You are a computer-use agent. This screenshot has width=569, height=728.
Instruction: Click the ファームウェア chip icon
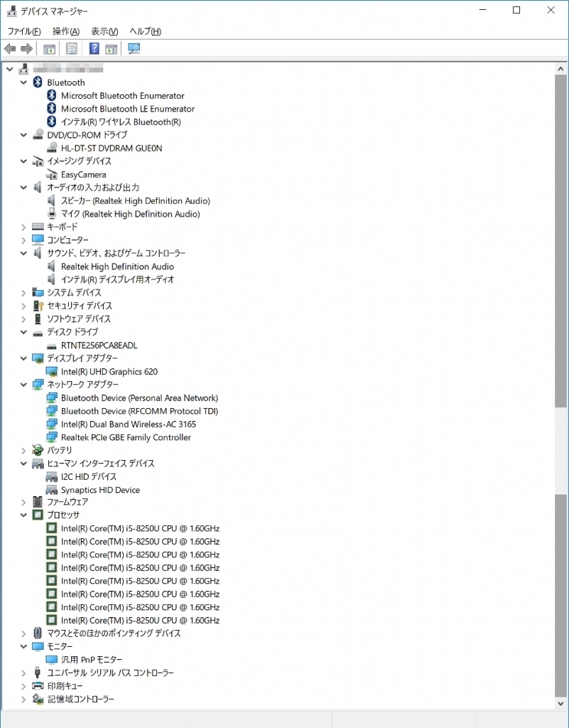38,501
